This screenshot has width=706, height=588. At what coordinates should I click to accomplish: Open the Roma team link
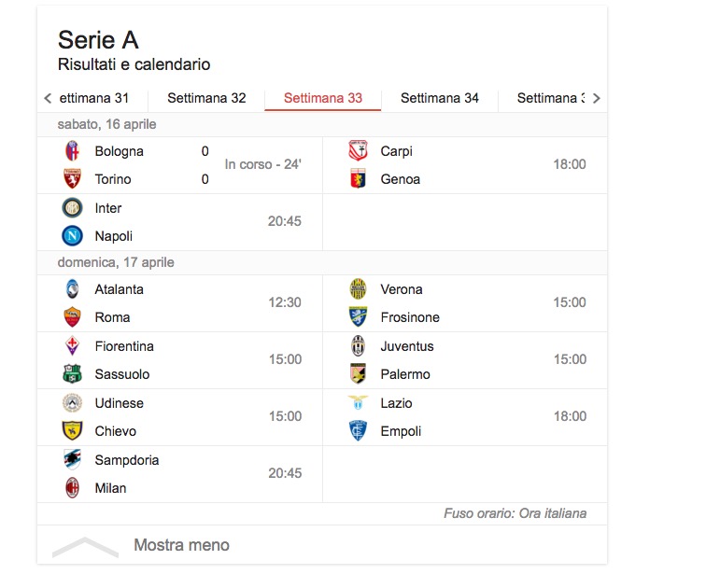pos(112,317)
